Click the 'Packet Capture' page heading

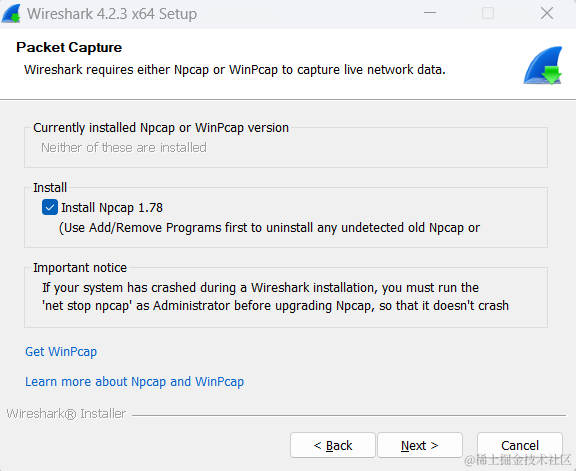coord(69,47)
